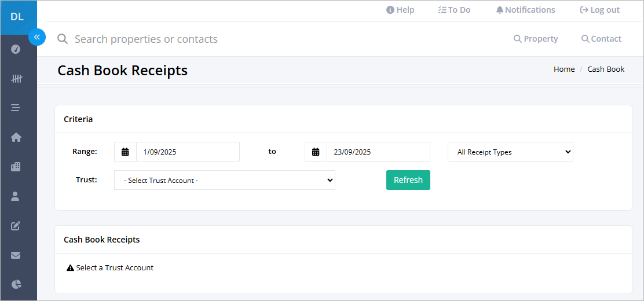
Task: Open the calendar picker for end date
Action: click(316, 152)
